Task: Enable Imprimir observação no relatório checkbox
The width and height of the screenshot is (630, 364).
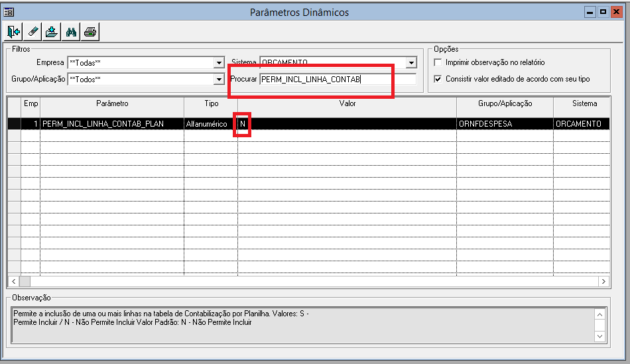Action: (x=438, y=62)
